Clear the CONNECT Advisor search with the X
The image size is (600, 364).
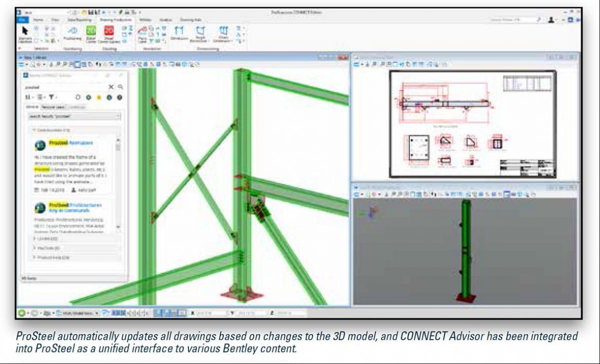111,87
